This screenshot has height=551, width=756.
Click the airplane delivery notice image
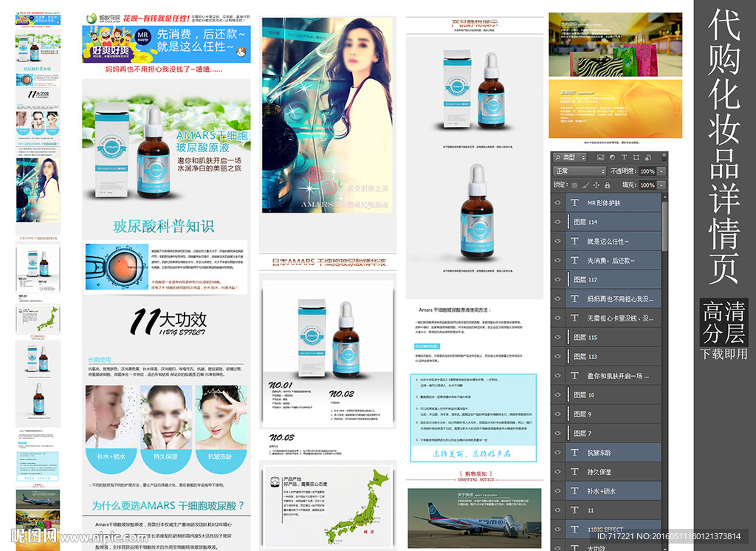click(x=474, y=518)
